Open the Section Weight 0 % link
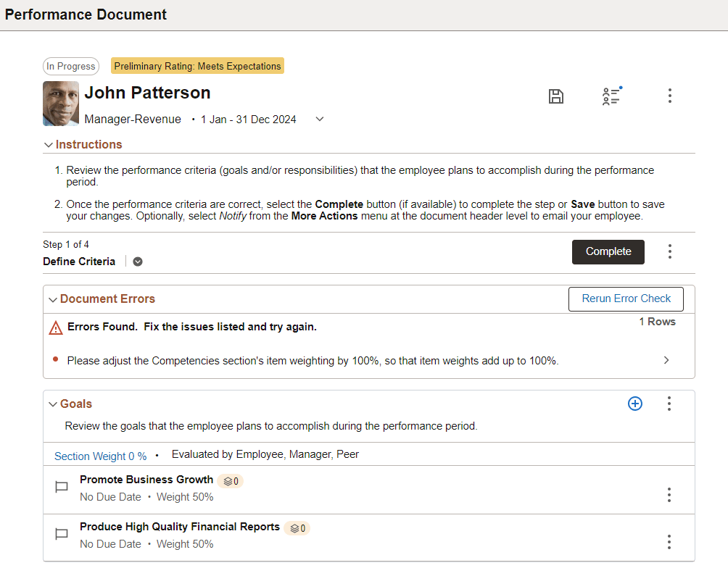Image resolution: width=728 pixels, height=568 pixels. (x=100, y=456)
